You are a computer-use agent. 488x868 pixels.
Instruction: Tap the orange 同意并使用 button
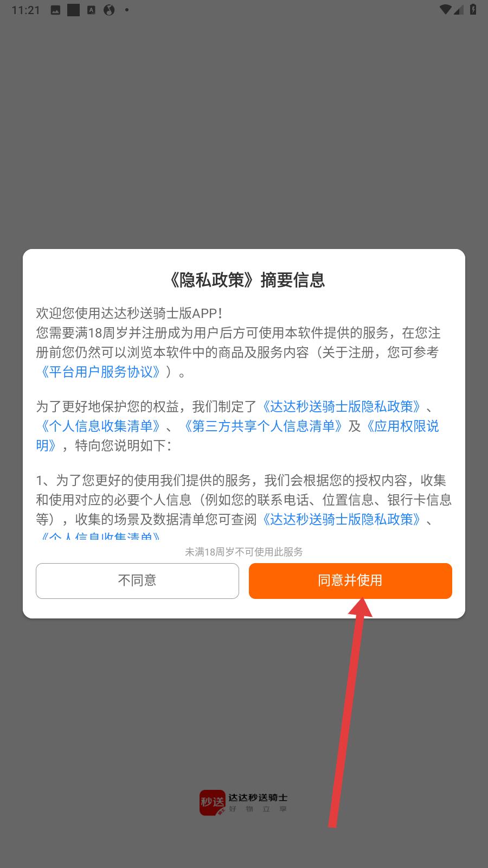coord(350,580)
